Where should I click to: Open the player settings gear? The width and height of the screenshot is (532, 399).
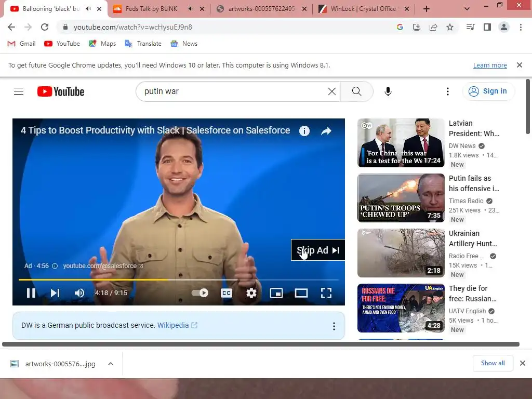coord(251,293)
